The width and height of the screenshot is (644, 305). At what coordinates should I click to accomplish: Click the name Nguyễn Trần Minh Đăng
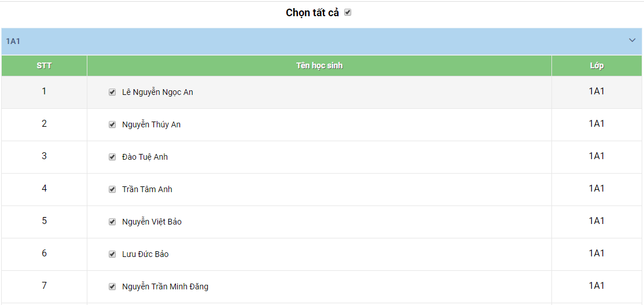point(165,286)
